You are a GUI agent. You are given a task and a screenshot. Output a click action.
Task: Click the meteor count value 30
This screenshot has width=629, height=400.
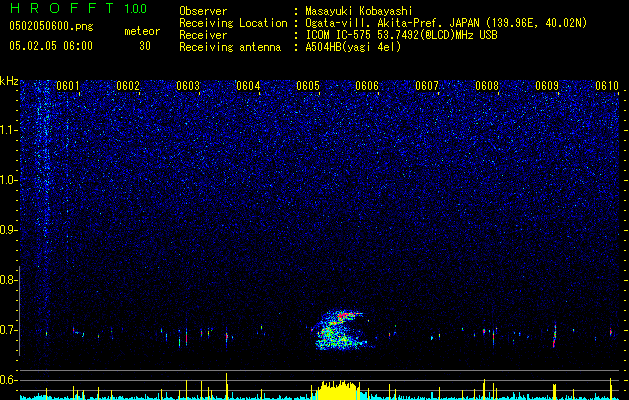coord(145,46)
